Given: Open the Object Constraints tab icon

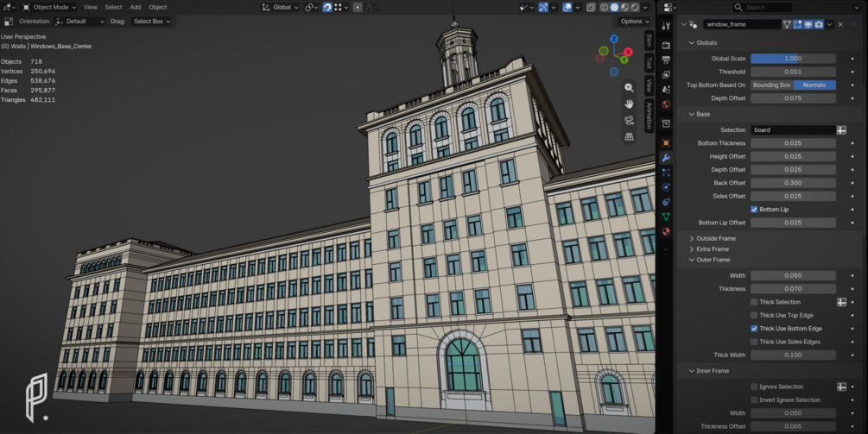Looking at the screenshot, I should coord(666,203).
